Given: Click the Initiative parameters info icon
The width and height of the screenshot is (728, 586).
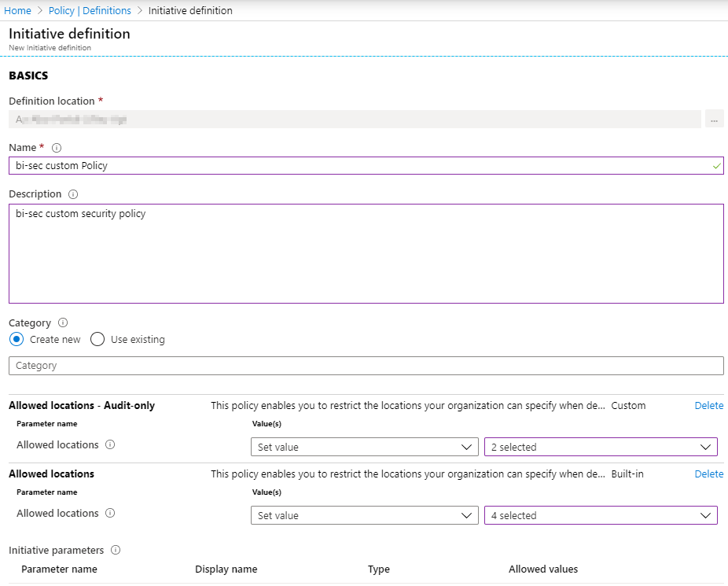Looking at the screenshot, I should [x=116, y=550].
